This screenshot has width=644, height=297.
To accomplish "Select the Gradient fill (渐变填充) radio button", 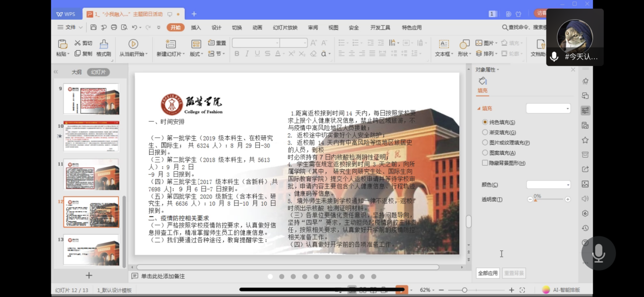I will [485, 132].
